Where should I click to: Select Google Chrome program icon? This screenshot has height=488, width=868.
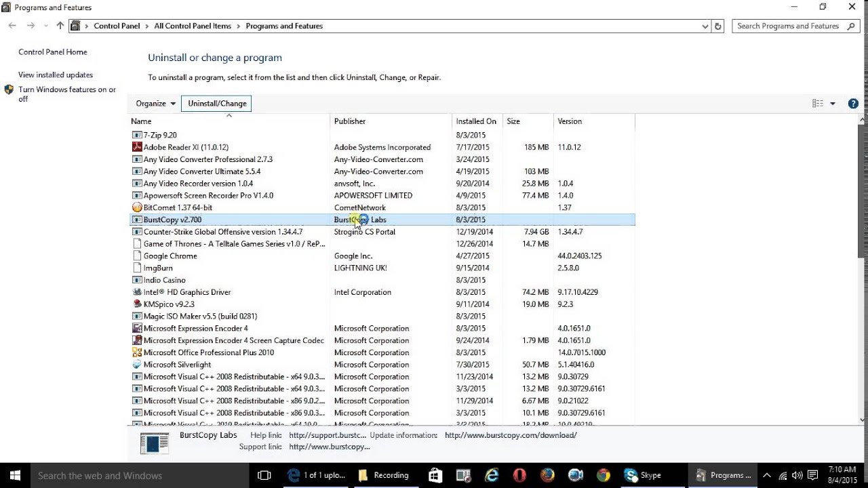click(137, 256)
